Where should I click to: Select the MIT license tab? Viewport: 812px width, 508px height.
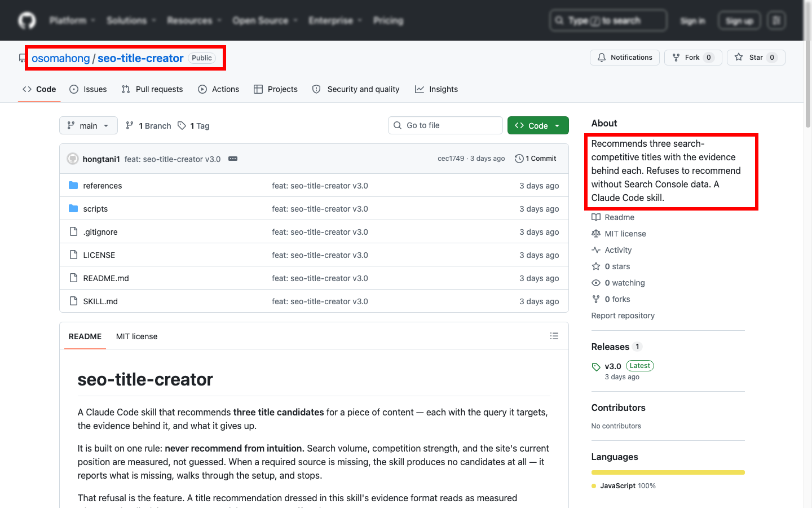(x=136, y=336)
